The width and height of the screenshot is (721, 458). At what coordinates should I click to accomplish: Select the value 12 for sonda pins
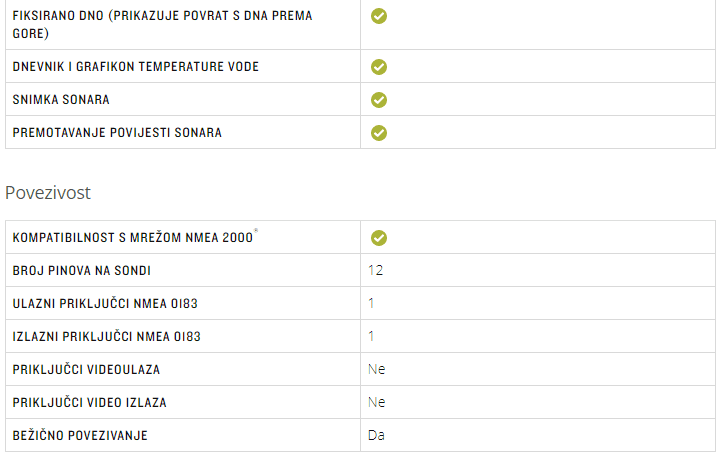376,270
